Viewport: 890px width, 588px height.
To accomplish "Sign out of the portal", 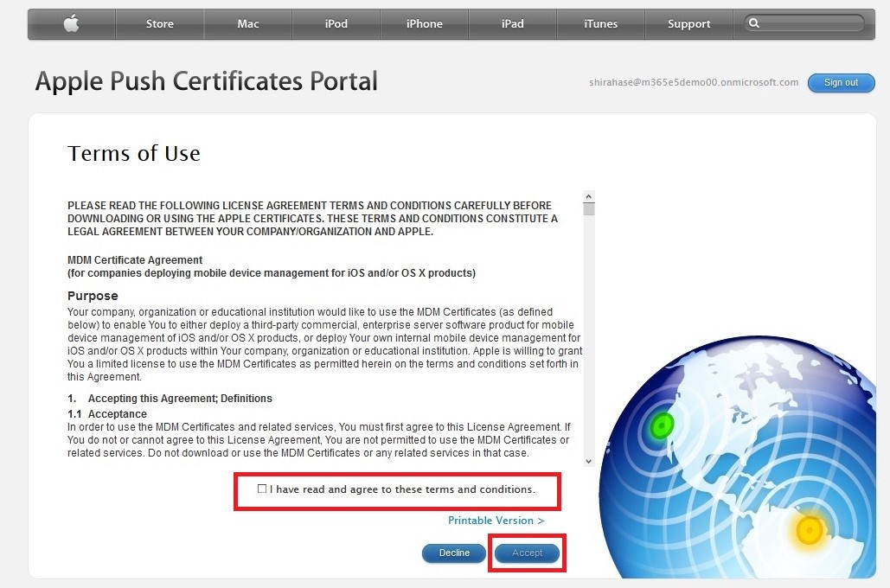I will point(842,82).
